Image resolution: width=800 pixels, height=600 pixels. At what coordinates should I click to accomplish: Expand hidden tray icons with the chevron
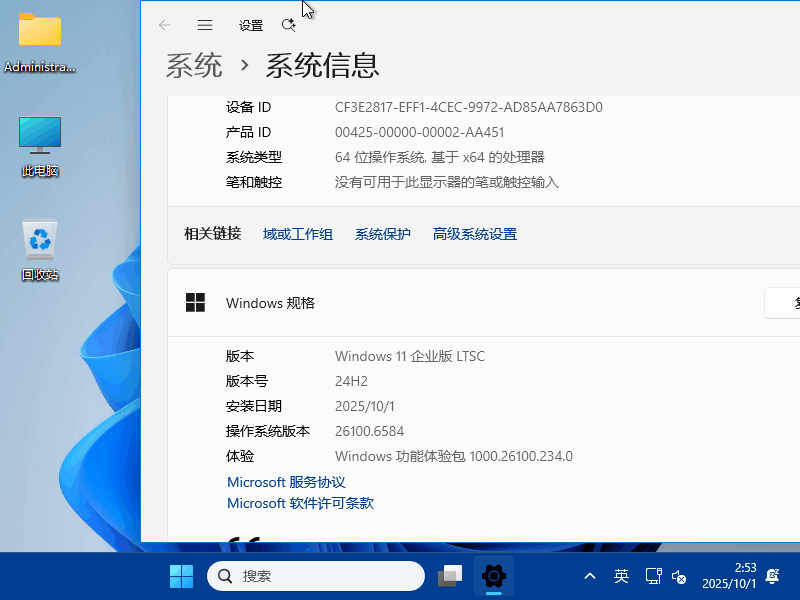[589, 576]
